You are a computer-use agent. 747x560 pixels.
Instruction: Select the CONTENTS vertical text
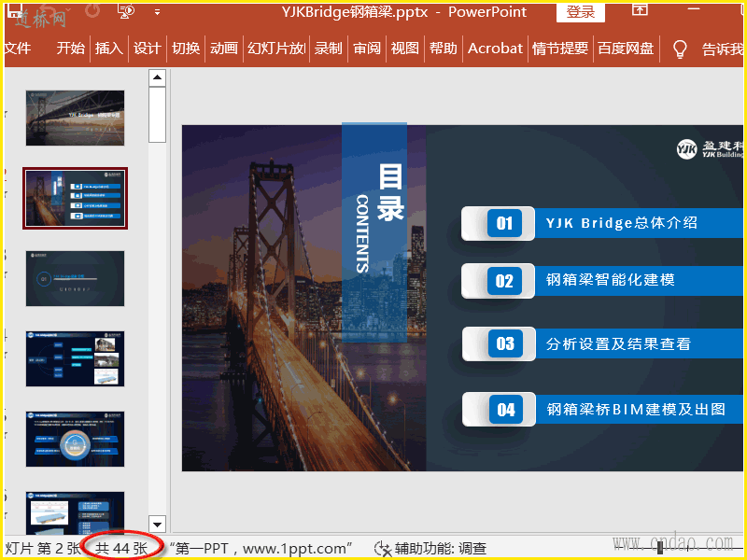coord(362,233)
